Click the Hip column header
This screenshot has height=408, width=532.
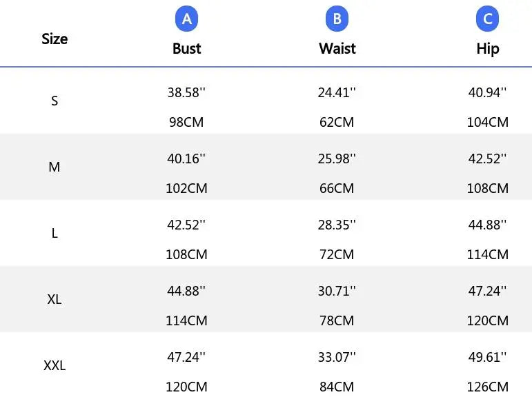(x=487, y=48)
